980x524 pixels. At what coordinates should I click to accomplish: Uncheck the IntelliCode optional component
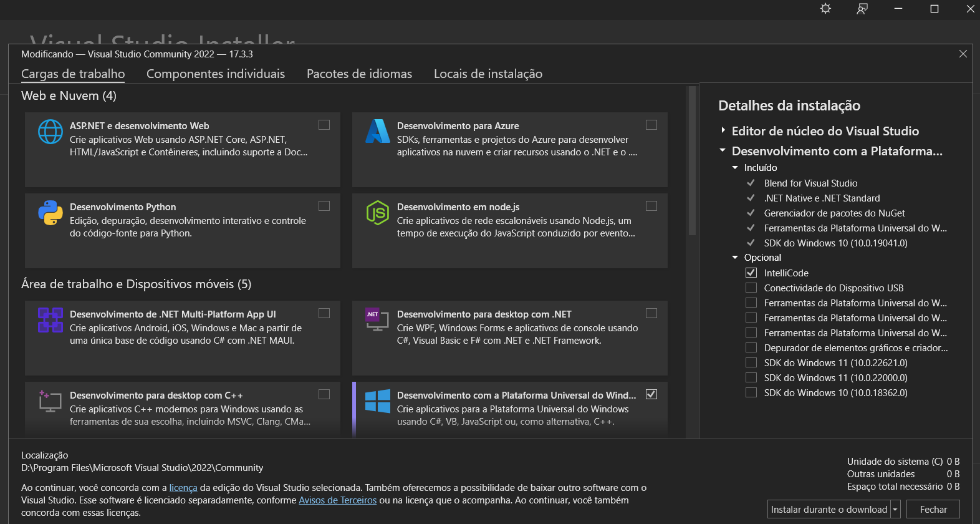(x=751, y=273)
